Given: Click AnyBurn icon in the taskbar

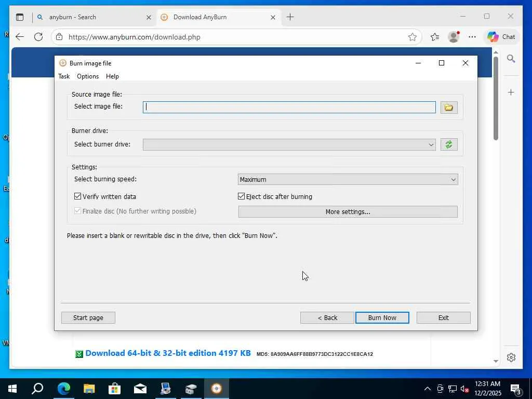Looking at the screenshot, I should tap(217, 389).
